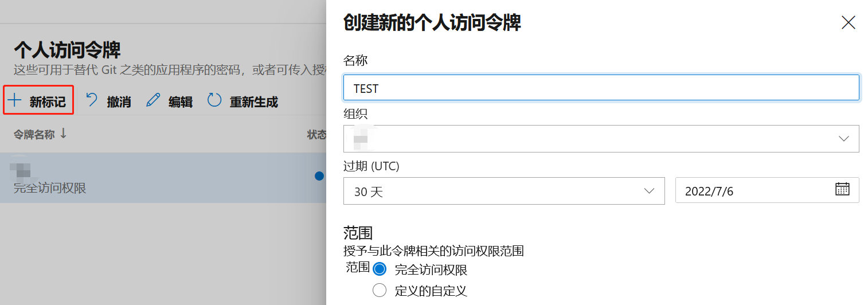Click the 2022/7/6 date field
Screen dimensions: 868x305
[767, 190]
